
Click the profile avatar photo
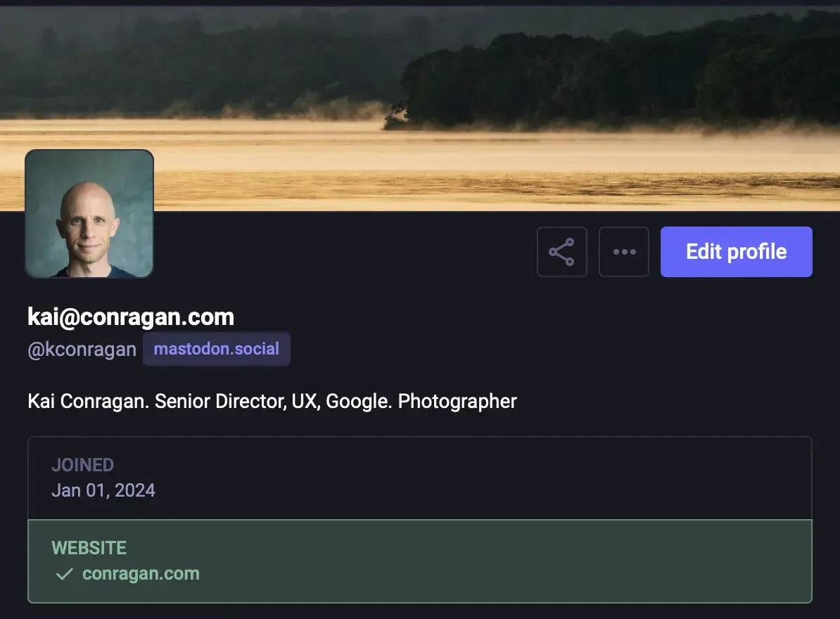coord(89,213)
